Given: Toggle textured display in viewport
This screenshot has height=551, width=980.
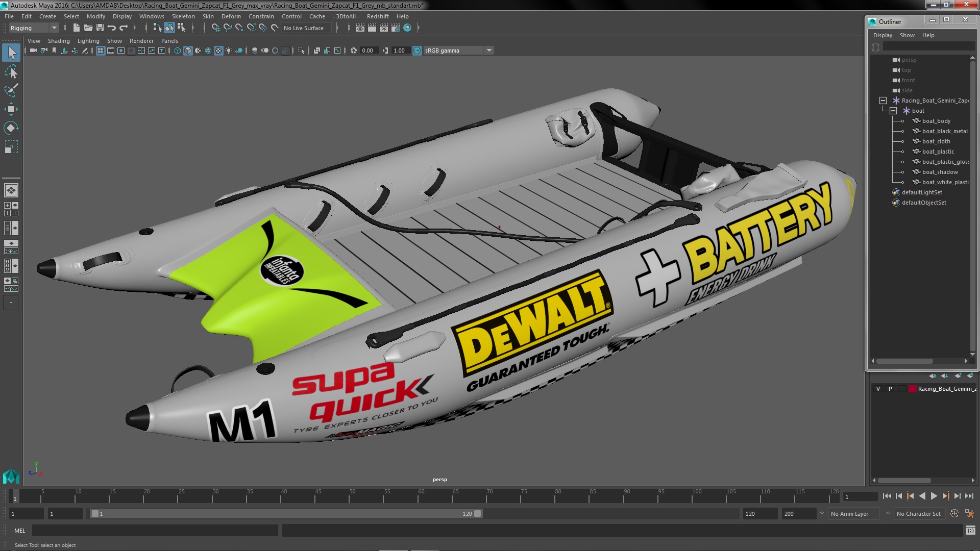Looking at the screenshot, I should (x=218, y=51).
